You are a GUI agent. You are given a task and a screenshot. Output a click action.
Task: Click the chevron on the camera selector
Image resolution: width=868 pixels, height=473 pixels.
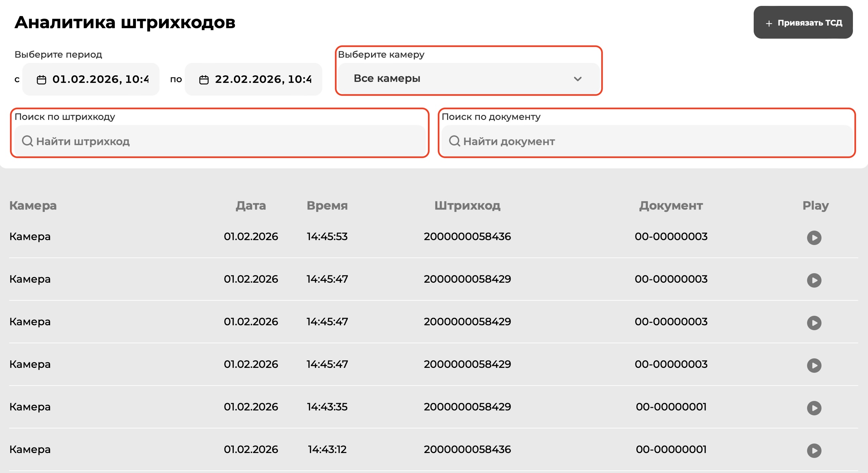577,79
